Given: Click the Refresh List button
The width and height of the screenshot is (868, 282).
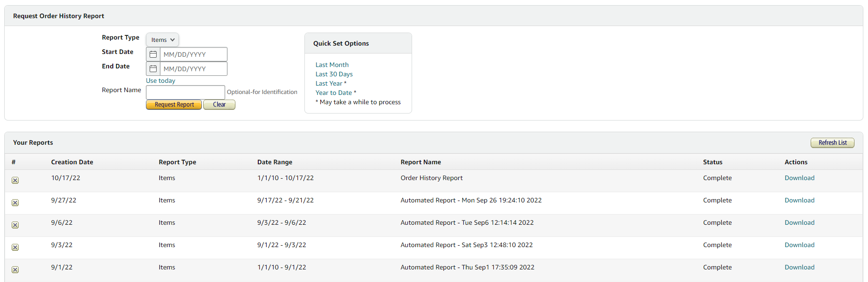Looking at the screenshot, I should 832,143.
